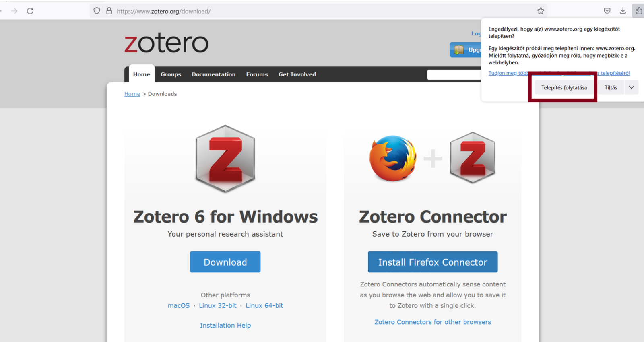644x342 pixels.
Task: Click the Zotero Connector heading
Action: [433, 216]
